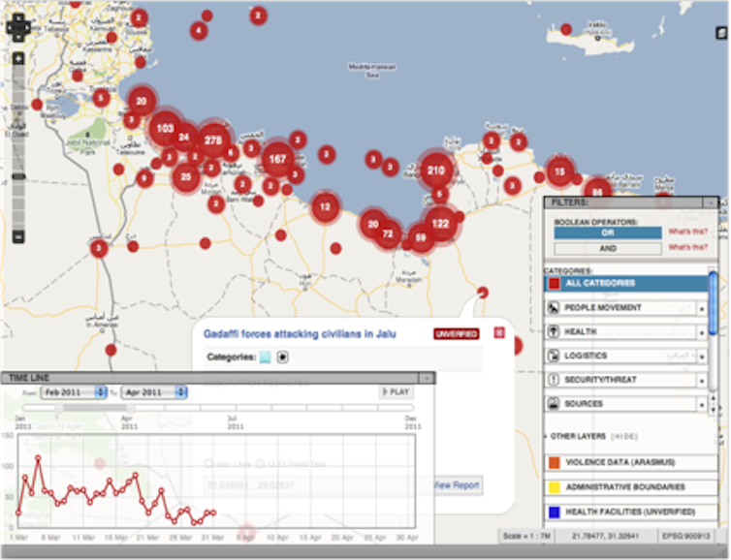Expand SOURCES subcategories arrow
This screenshot has width=731, height=560.
[x=702, y=405]
